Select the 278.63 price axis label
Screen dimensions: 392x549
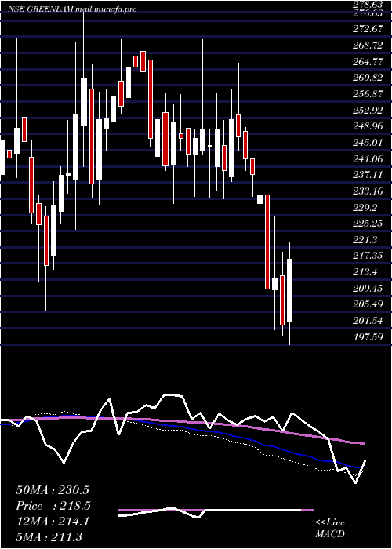[368, 4]
